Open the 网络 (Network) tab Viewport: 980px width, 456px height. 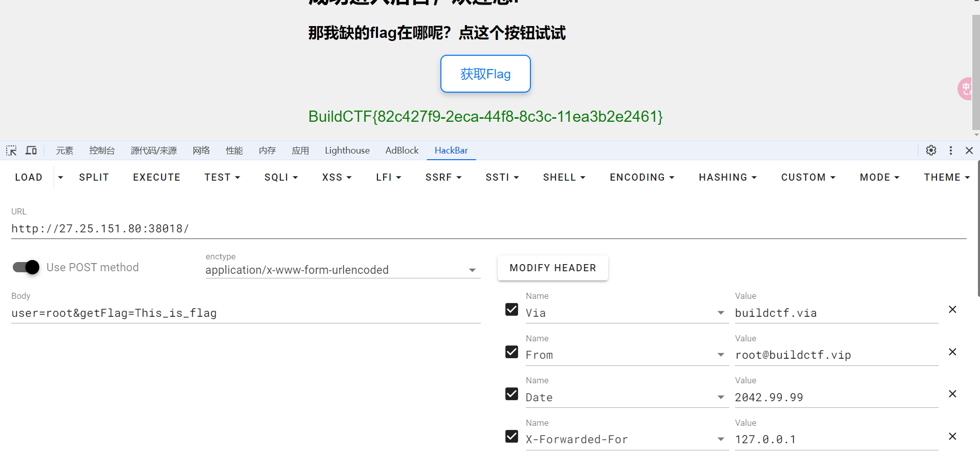coord(201,150)
